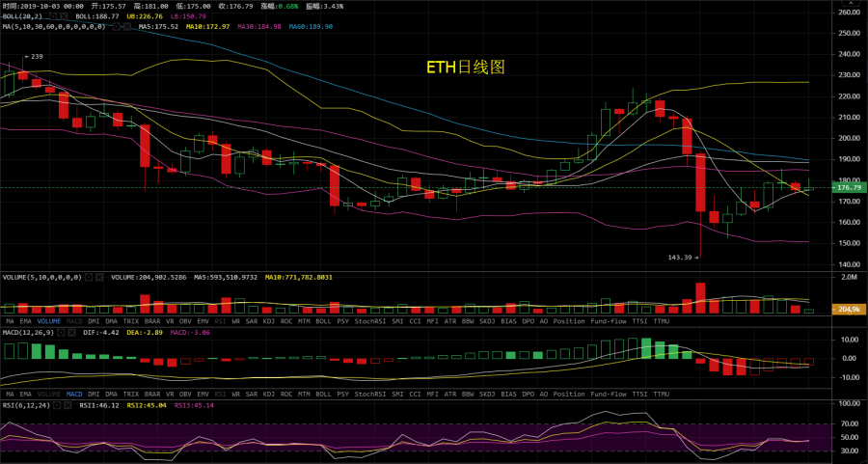Click the 143.39 low price marker
Image resolution: width=868 pixels, height=464 pixels.
click(684, 258)
